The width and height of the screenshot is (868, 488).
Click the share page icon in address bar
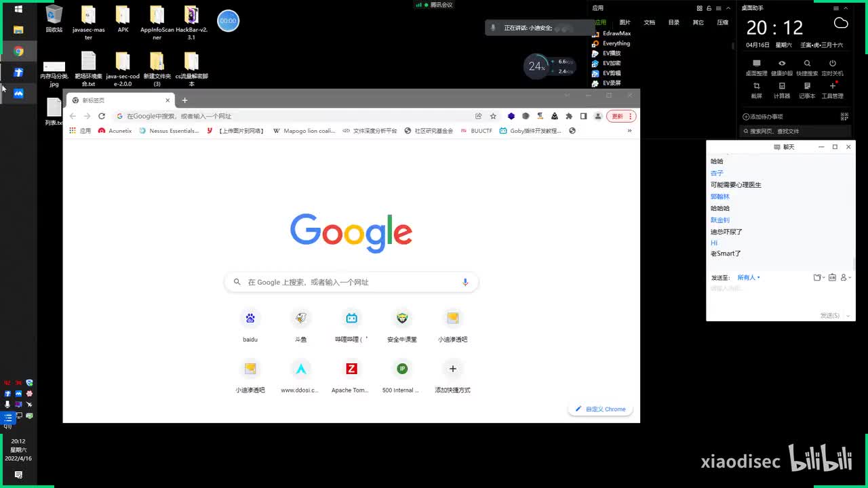[479, 116]
